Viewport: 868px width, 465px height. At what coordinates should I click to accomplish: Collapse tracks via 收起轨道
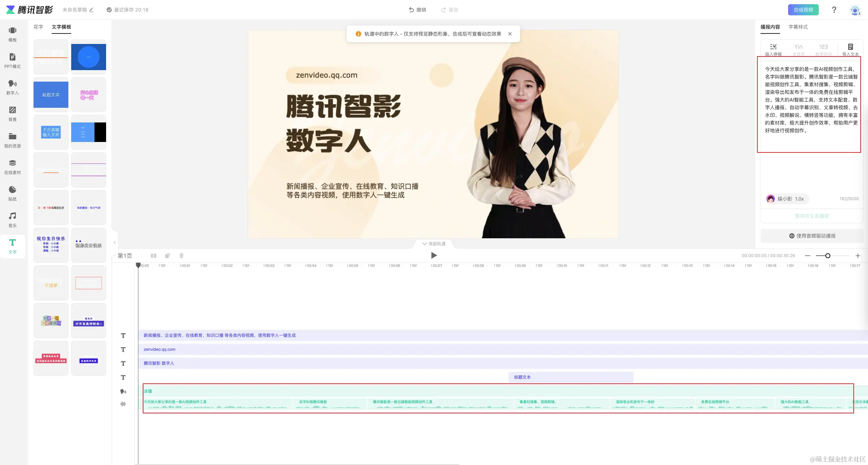tap(434, 244)
